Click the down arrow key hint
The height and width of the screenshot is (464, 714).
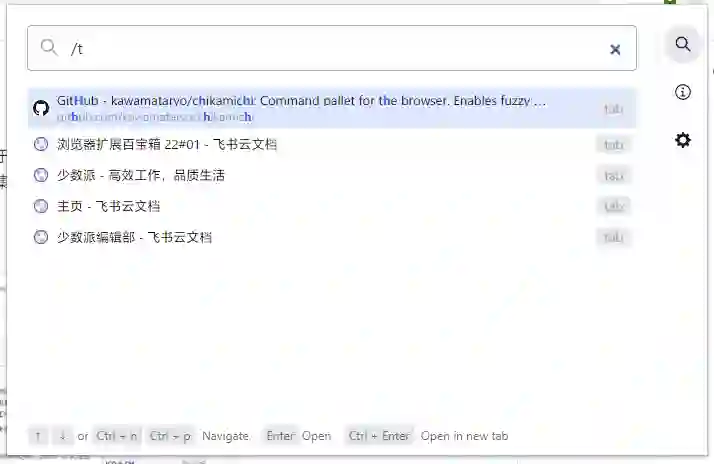62,436
